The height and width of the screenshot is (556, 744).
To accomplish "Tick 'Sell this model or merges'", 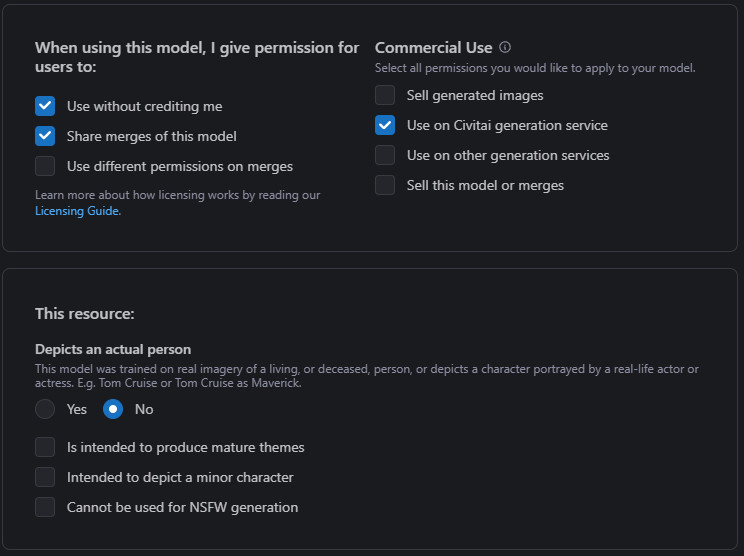I will (385, 185).
